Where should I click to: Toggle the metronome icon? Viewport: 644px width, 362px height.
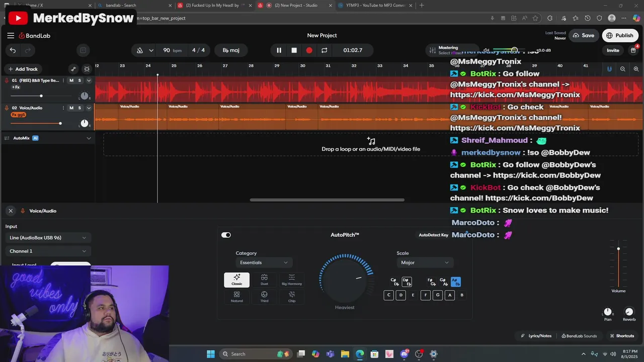(x=139, y=50)
